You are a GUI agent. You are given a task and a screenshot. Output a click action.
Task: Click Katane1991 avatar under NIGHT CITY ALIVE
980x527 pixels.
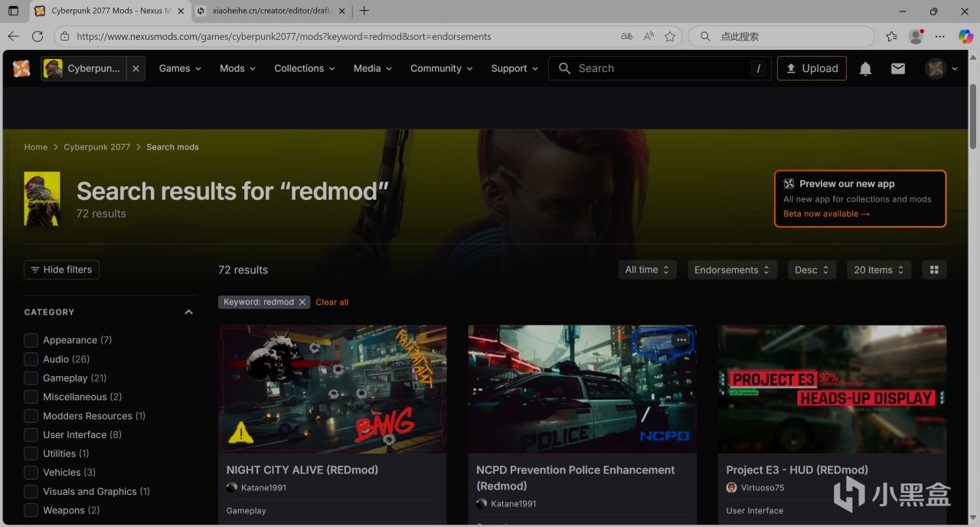point(232,487)
